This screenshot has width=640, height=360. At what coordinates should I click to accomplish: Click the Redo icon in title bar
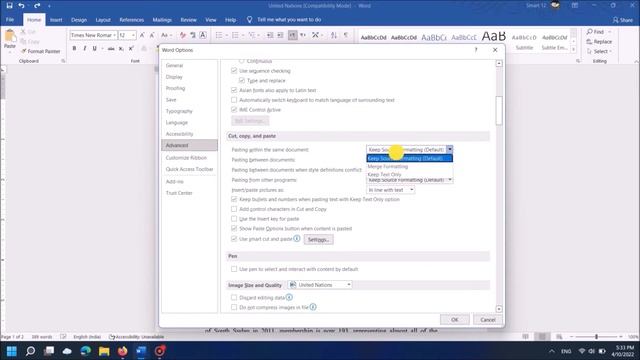37,5
